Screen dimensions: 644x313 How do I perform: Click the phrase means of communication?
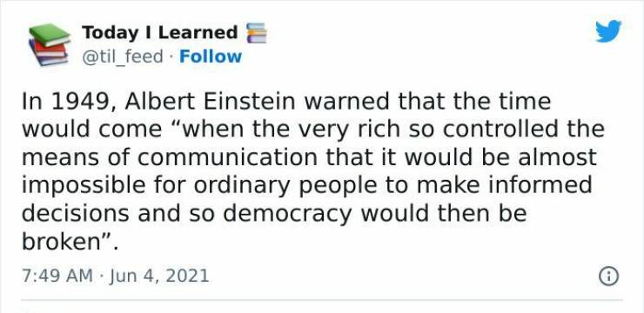click(x=169, y=157)
